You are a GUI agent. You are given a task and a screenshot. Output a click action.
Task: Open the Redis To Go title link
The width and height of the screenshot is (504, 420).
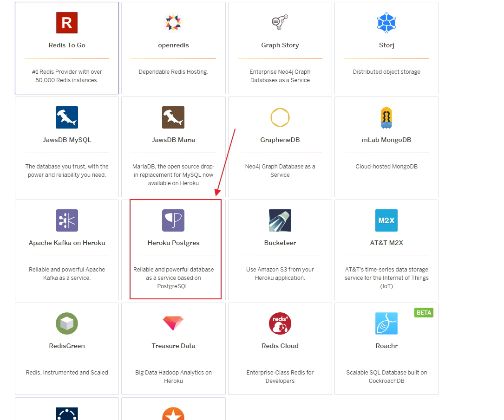coord(67,45)
